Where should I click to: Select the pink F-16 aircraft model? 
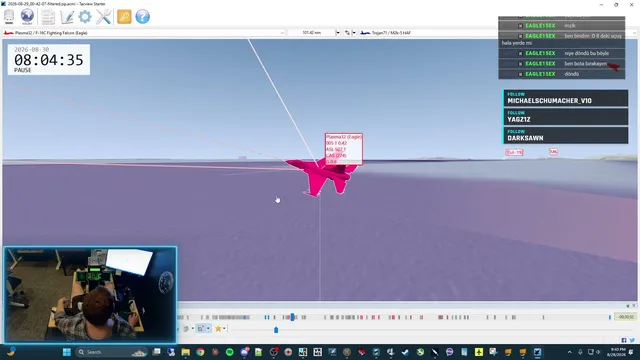322,176
